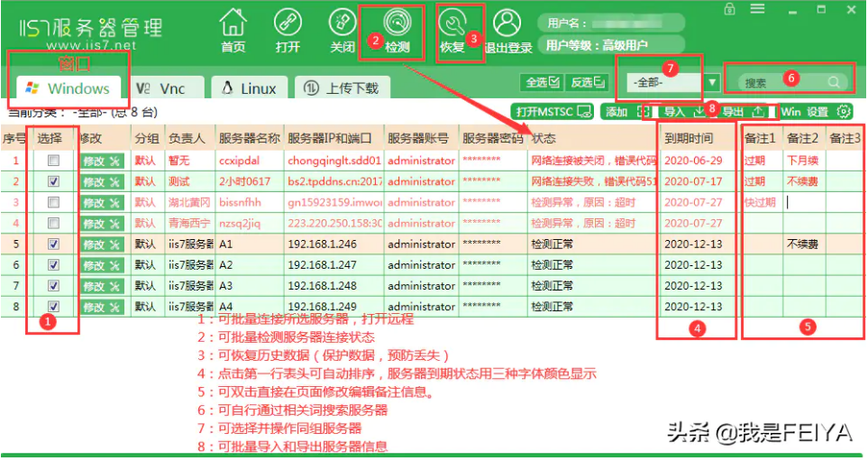Switch to the 上传下载 tab

click(343, 88)
